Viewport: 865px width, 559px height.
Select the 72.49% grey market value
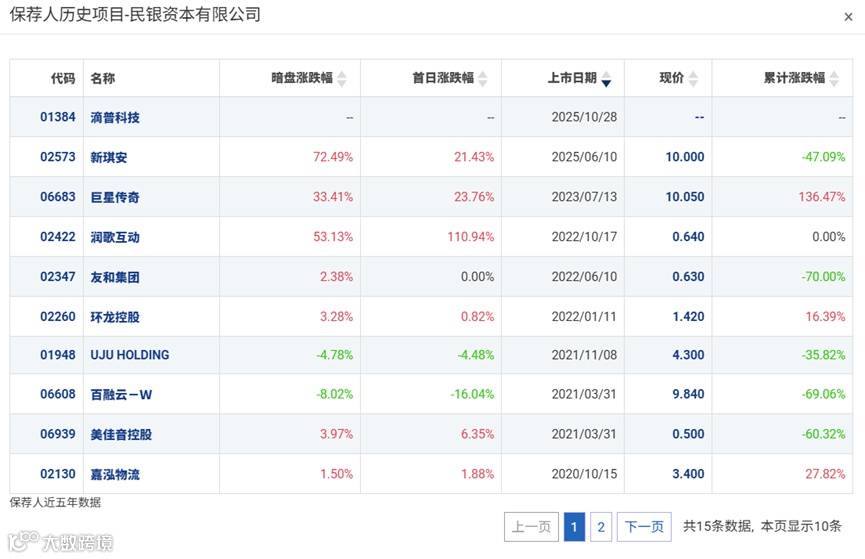point(333,157)
